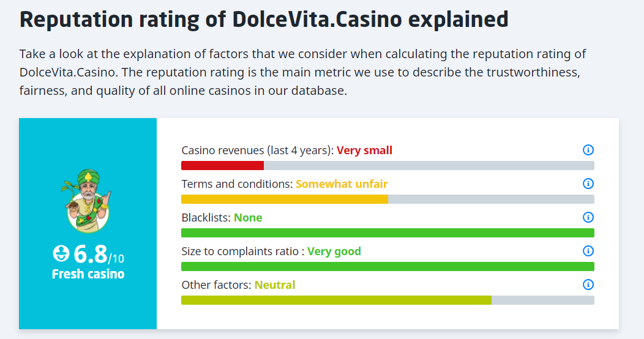Select the green 'None' blacklist status

248,217
